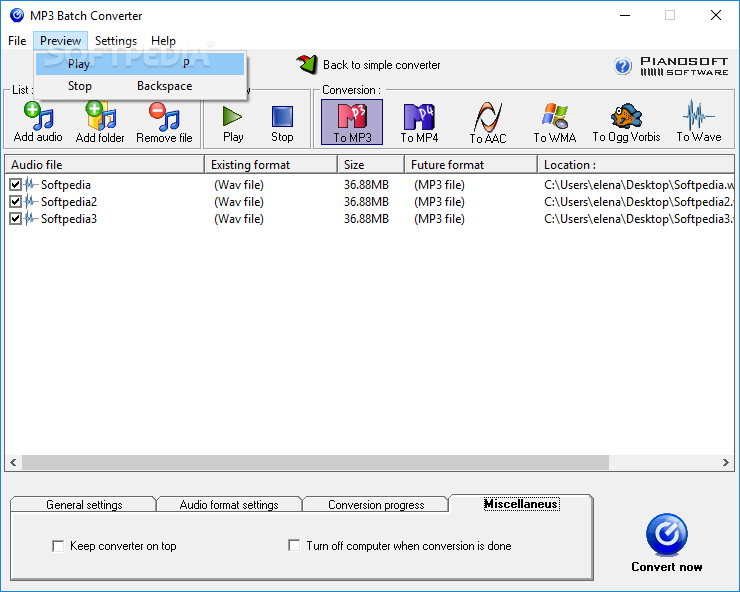
Task: Click the Pianosoft Software logo
Action: coord(684,66)
